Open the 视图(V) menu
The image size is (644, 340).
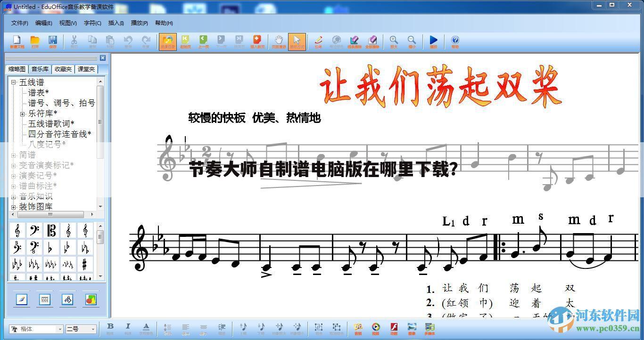pyautogui.click(x=68, y=23)
